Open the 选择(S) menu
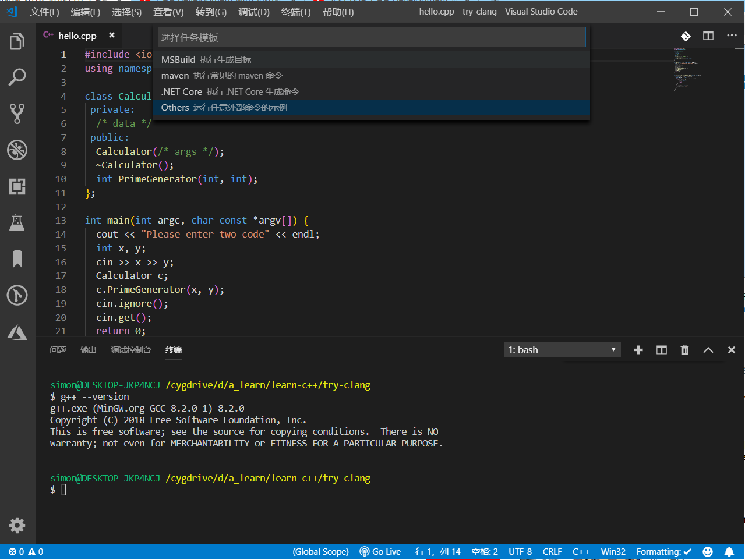Viewport: 745px width, 560px height. click(x=126, y=12)
